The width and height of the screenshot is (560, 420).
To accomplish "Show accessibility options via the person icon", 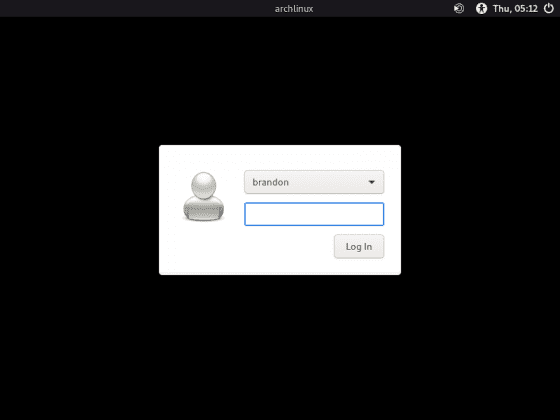I will (x=481, y=8).
